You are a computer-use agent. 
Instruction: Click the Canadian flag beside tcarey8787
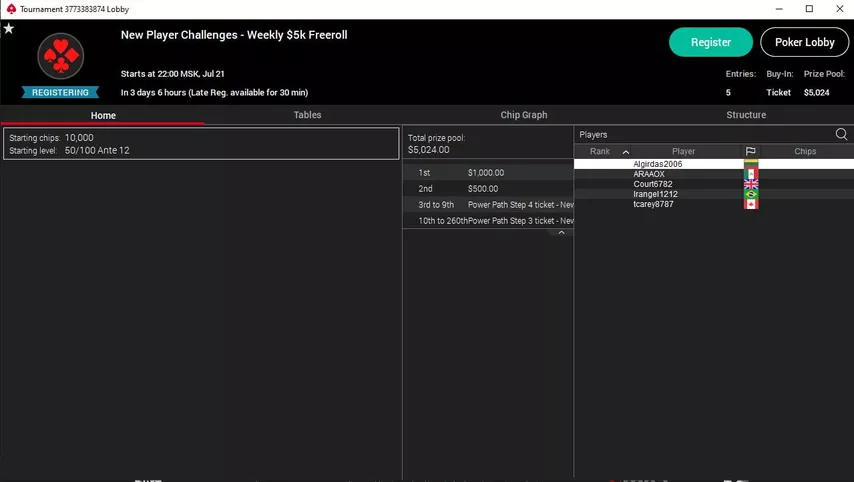pos(750,204)
